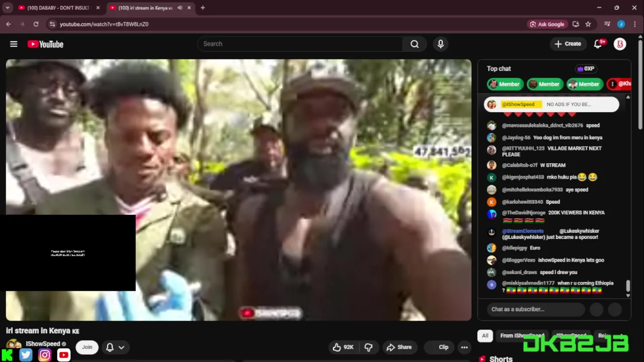Click the search magnifier button

[x=415, y=44]
